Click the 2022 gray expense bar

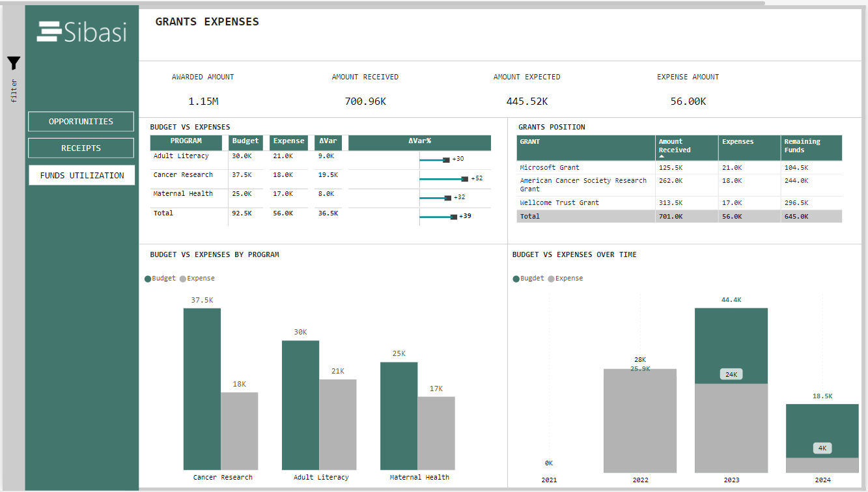tap(640, 421)
